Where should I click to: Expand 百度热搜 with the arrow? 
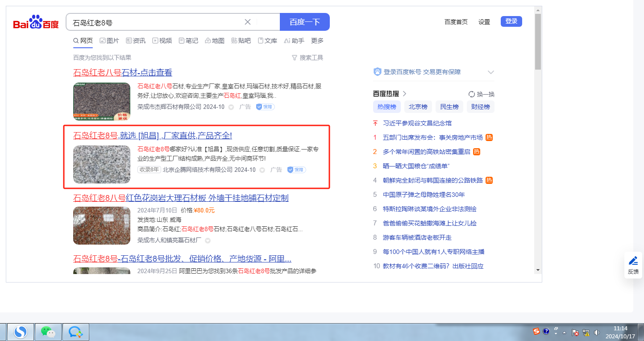(x=405, y=94)
